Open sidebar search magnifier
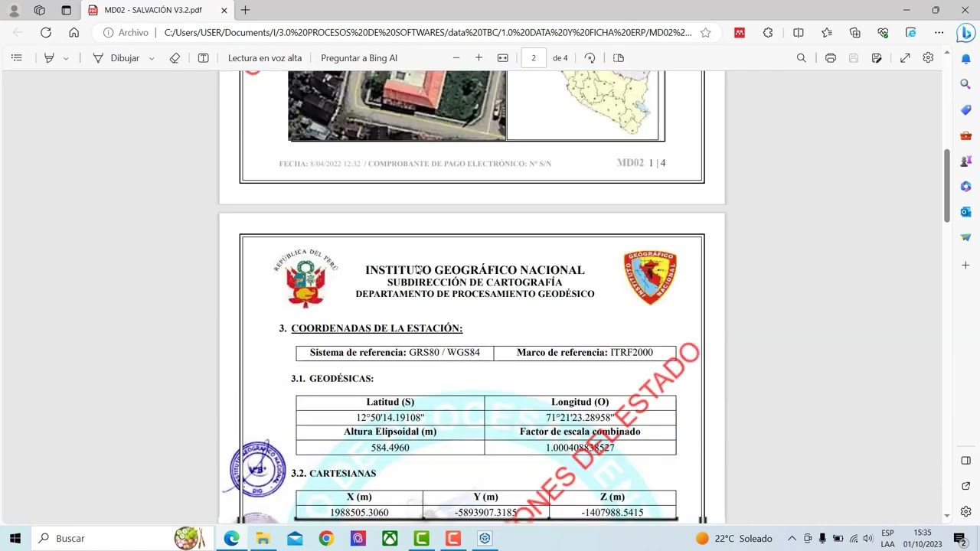The height and width of the screenshot is (551, 980). tap(965, 83)
